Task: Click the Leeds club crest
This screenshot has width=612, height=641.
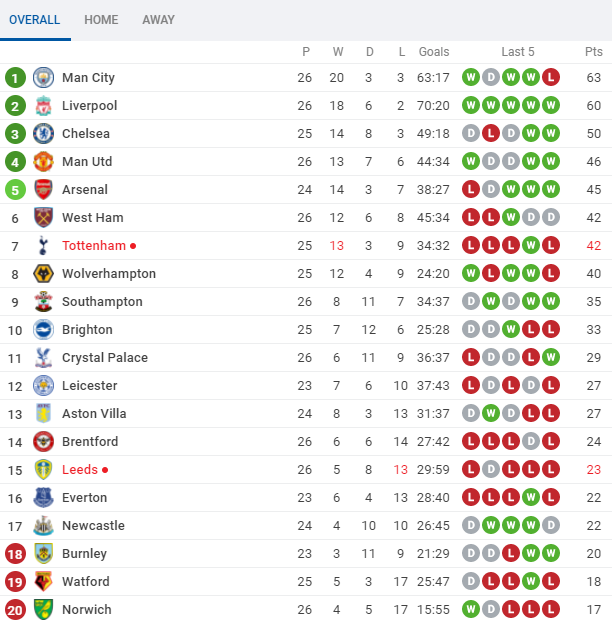Action: (x=43, y=470)
